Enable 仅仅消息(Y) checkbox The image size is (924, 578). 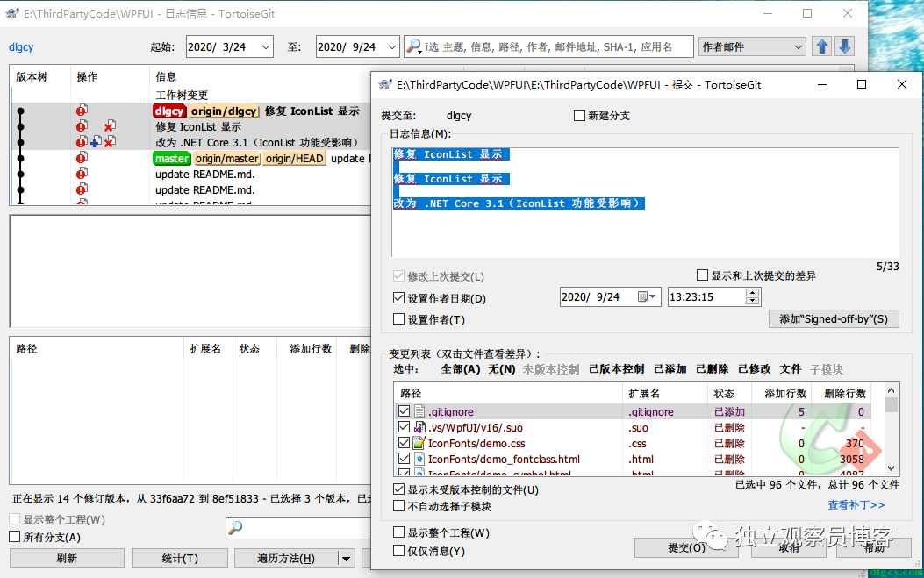point(399,550)
